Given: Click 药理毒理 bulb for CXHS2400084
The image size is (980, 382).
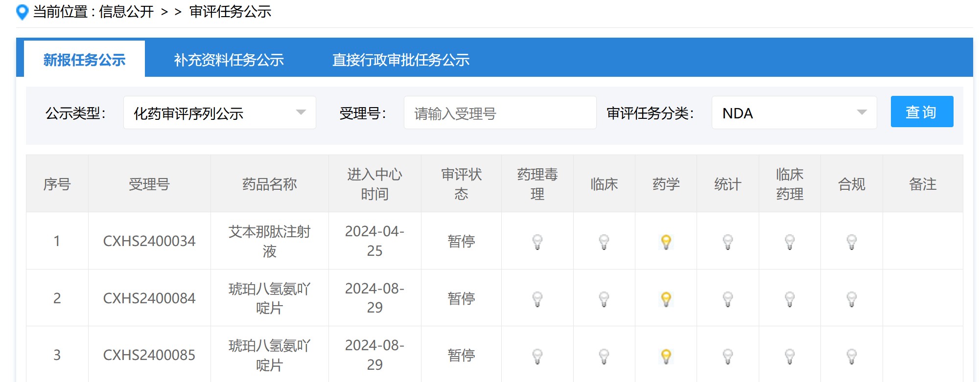Looking at the screenshot, I should (x=537, y=299).
